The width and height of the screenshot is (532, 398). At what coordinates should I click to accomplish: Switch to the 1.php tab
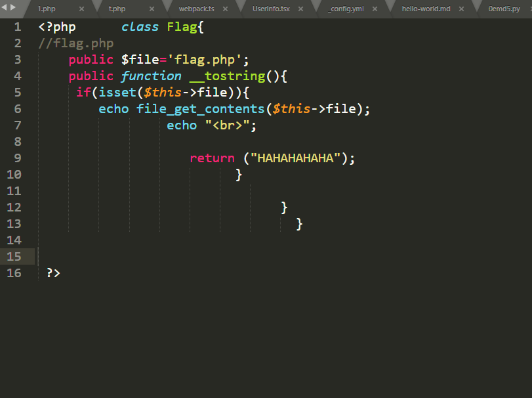click(47, 9)
